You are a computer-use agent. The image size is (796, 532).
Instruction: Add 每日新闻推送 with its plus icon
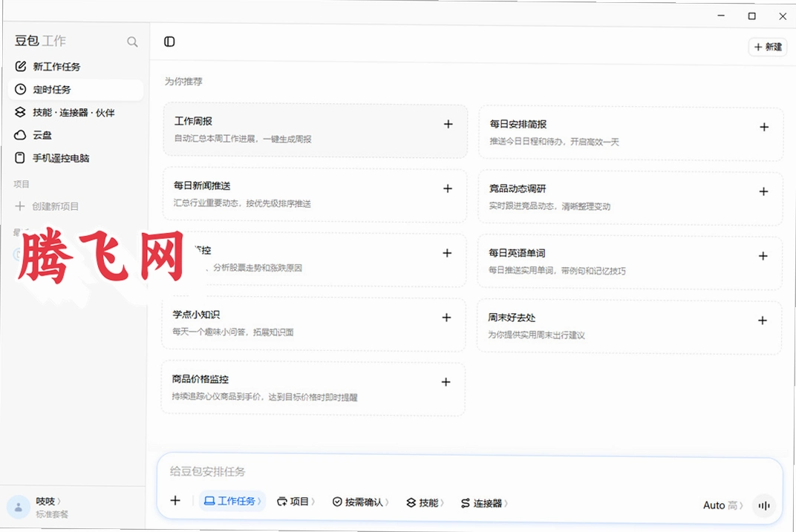coord(448,188)
